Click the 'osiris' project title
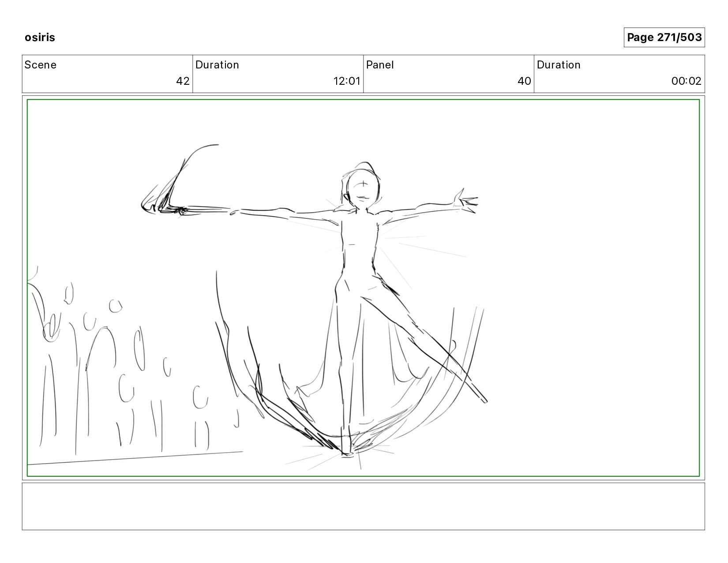The width and height of the screenshot is (728, 563). pos(40,37)
